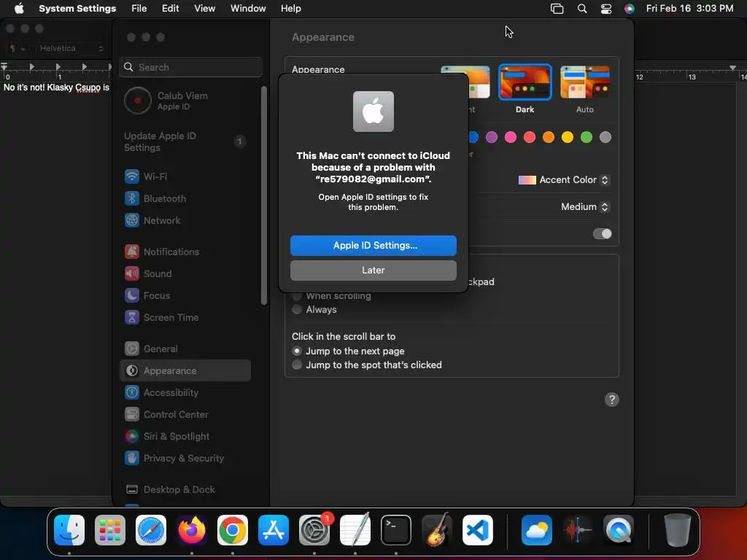747x560 pixels.
Task: Dismiss the dialog with Later
Action: (x=373, y=271)
